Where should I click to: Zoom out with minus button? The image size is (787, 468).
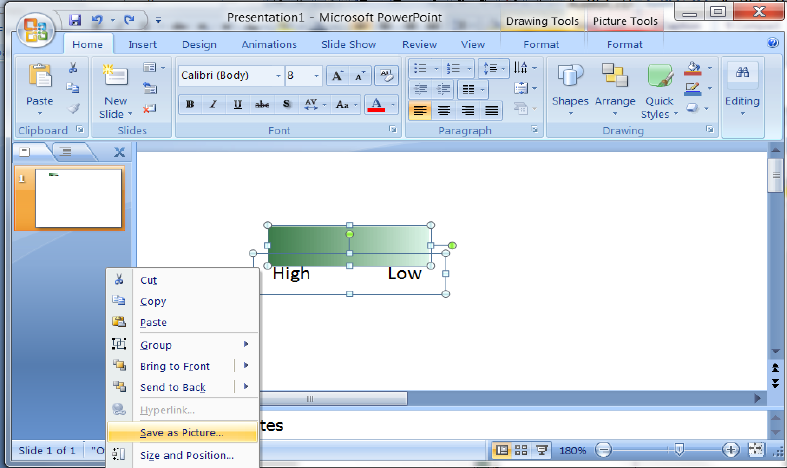point(604,450)
